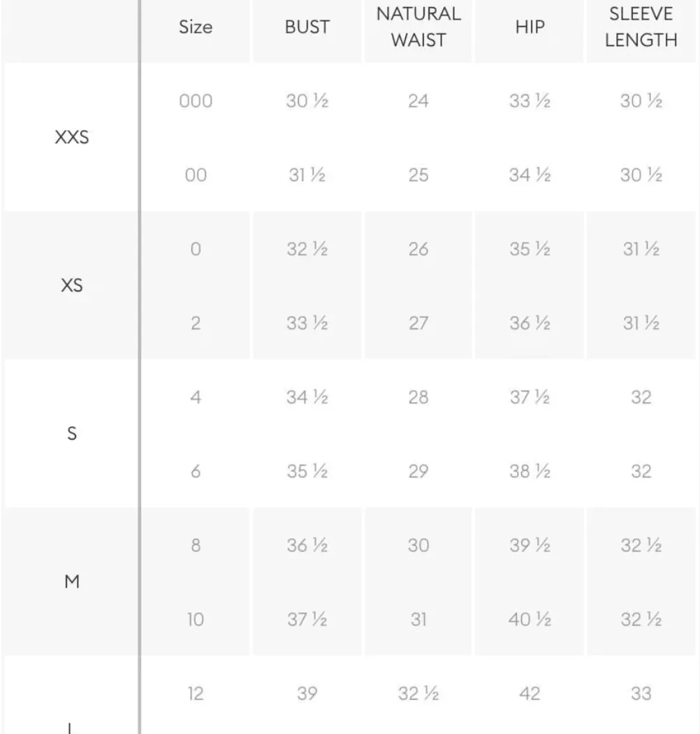Image resolution: width=700 pixels, height=734 pixels.
Task: Click size 00 cell
Action: (196, 175)
